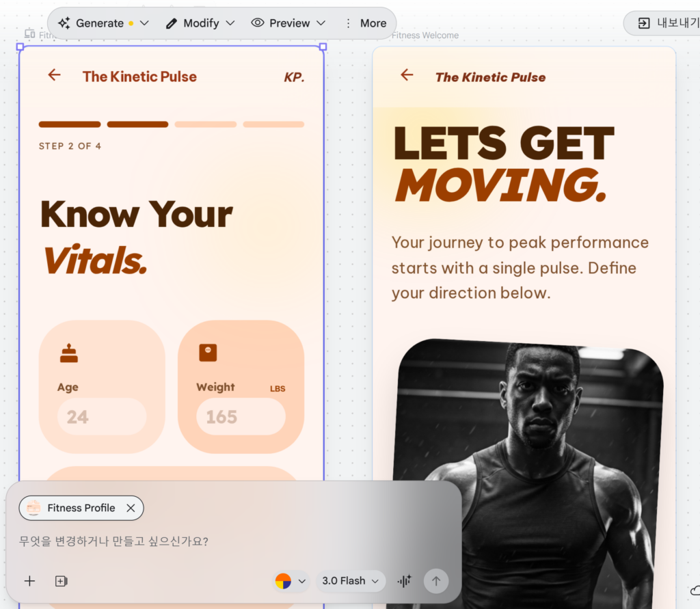Click the Modify pencil icon

(x=171, y=23)
